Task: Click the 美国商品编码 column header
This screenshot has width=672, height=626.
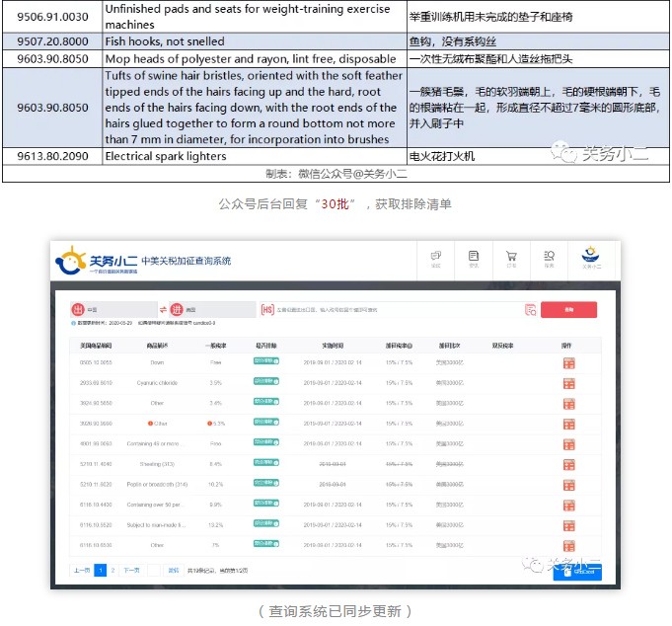Action: pos(96,346)
